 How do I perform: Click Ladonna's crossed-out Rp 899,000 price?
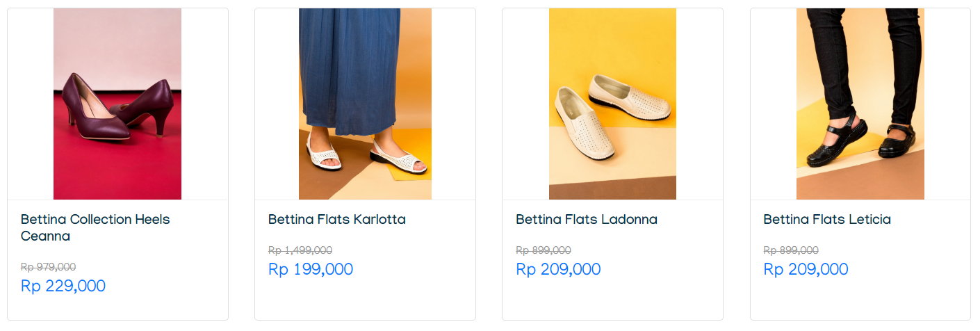(x=544, y=250)
